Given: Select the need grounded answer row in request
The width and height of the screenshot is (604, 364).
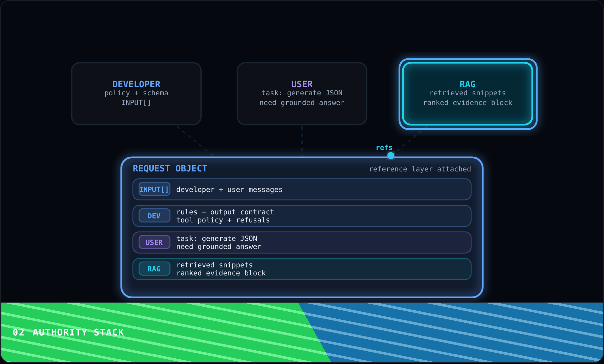Looking at the screenshot, I should pos(302,242).
